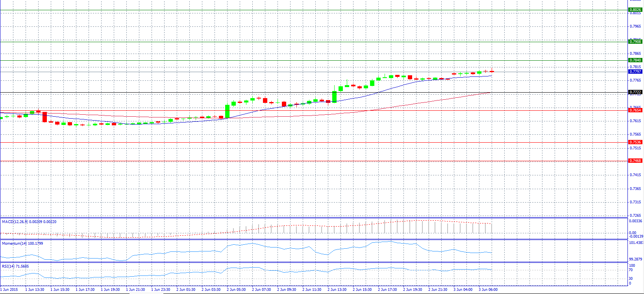Click the 0.7865 price scale value

pos(635,54)
